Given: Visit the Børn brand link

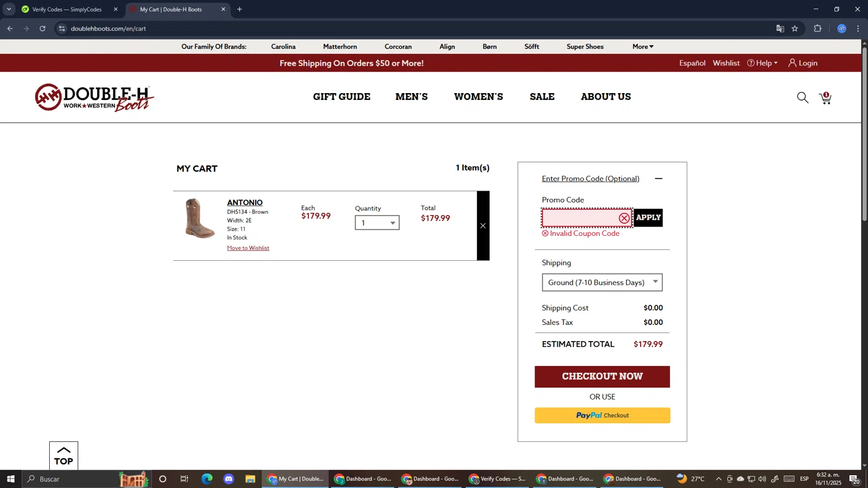Looking at the screenshot, I should 490,46.
